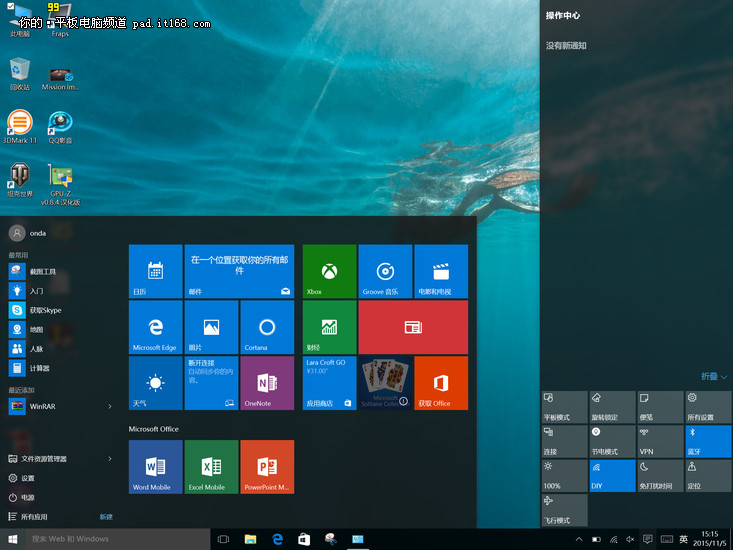This screenshot has height=550, width=733.
Task: Toggle 平板模式 tablet mode
Action: 564,407
